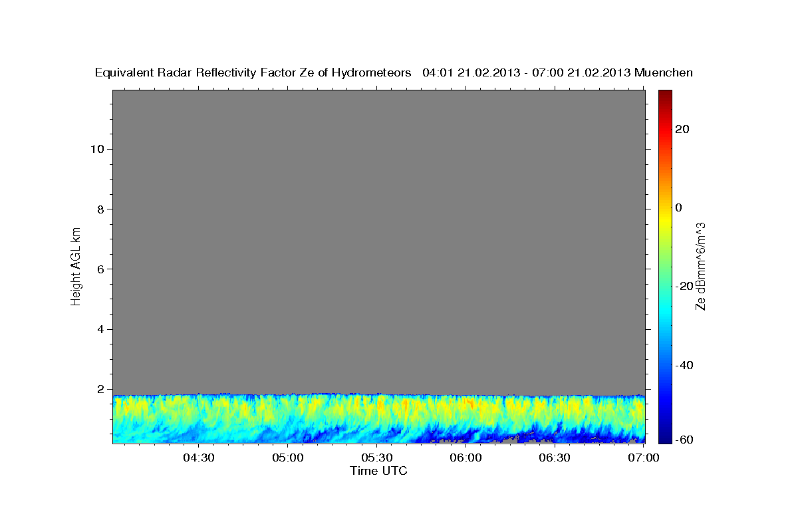Click the 06:30 time tick label
The image size is (798, 532).
point(555,458)
